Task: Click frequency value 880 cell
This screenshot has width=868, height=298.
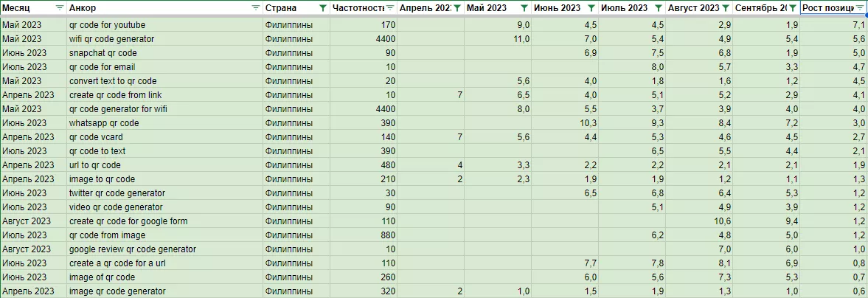Action: pyautogui.click(x=364, y=235)
